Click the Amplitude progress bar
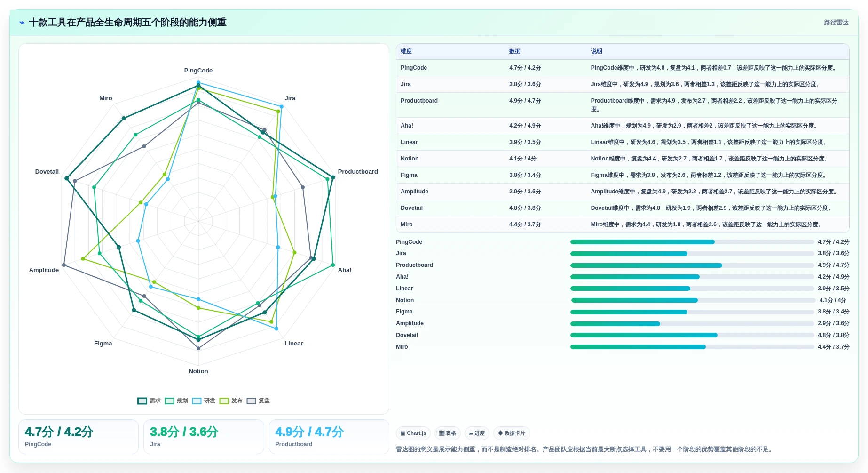The width and height of the screenshot is (868, 473). [x=692, y=324]
